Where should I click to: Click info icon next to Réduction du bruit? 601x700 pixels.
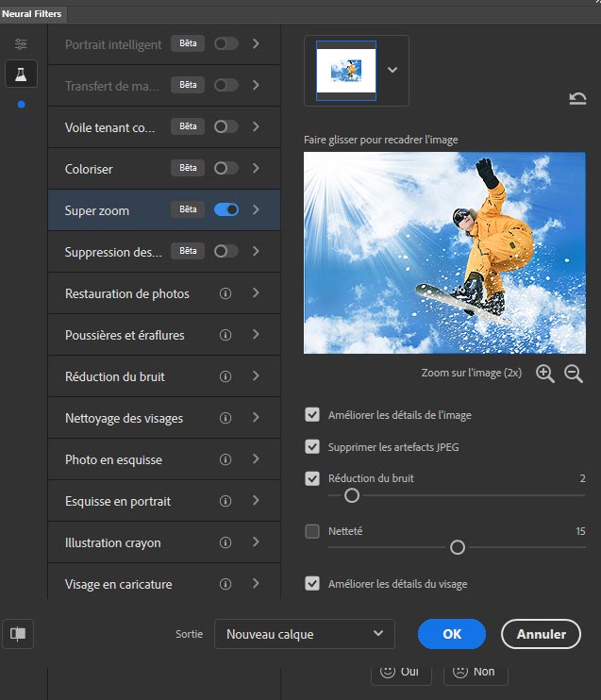click(225, 376)
